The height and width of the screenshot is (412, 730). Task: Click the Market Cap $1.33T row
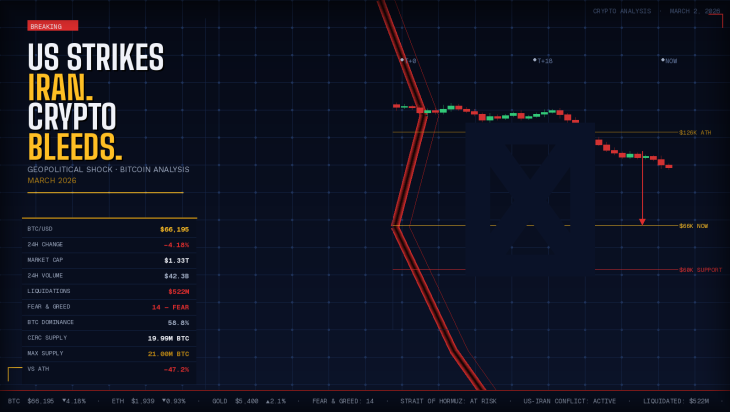point(108,260)
